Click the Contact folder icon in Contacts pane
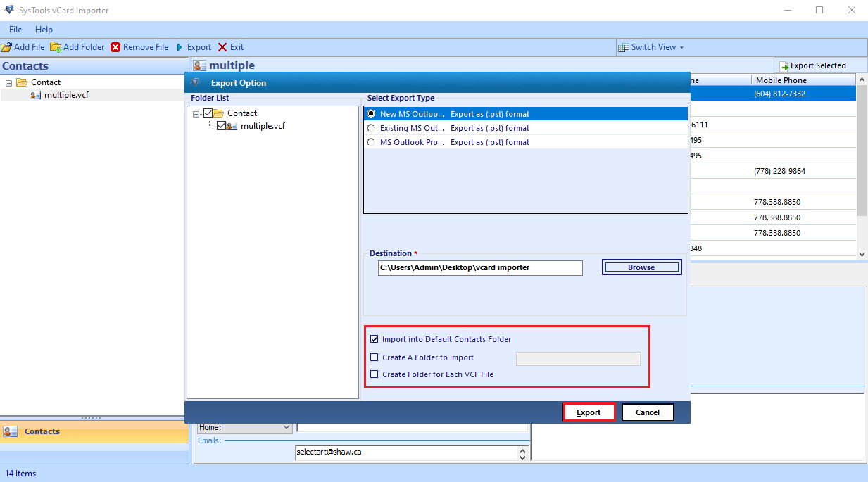This screenshot has height=482, width=868. point(23,82)
